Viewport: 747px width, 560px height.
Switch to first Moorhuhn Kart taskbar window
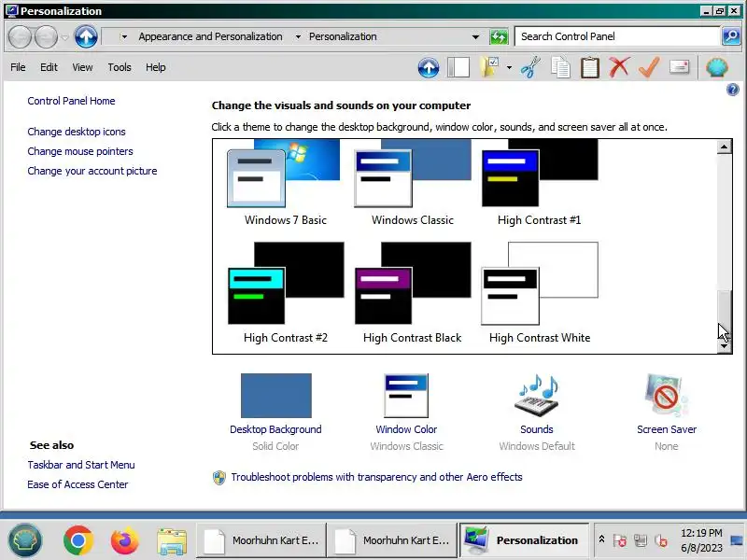click(x=261, y=540)
